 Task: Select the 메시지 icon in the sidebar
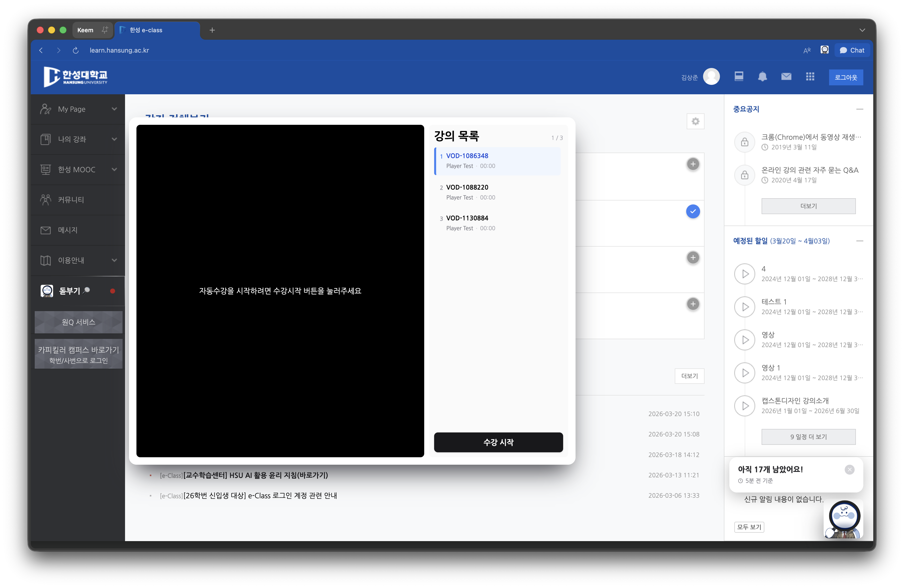pos(45,230)
